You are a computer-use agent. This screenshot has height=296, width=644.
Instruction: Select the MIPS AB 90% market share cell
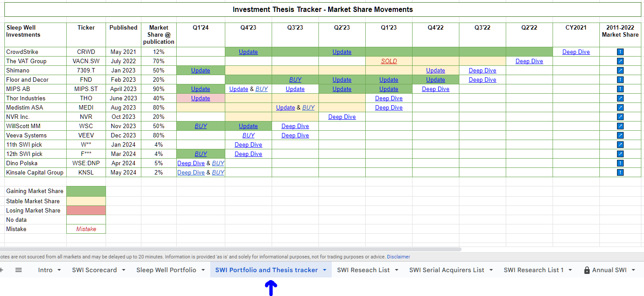point(159,89)
